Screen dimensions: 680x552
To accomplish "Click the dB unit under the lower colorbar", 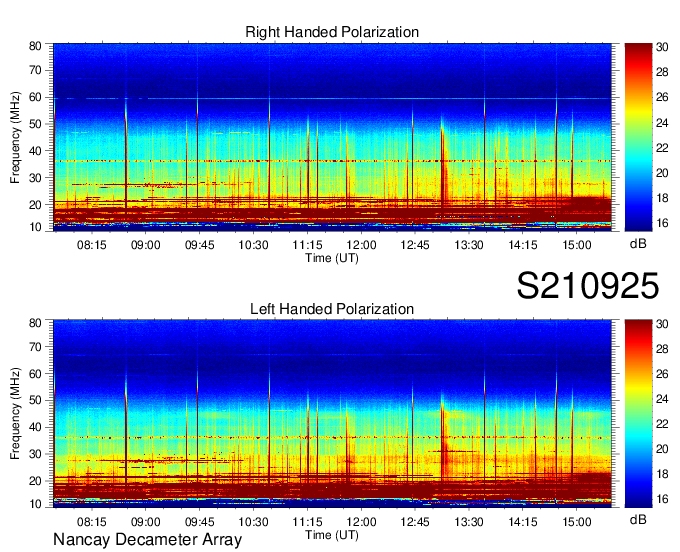I will pos(638,519).
